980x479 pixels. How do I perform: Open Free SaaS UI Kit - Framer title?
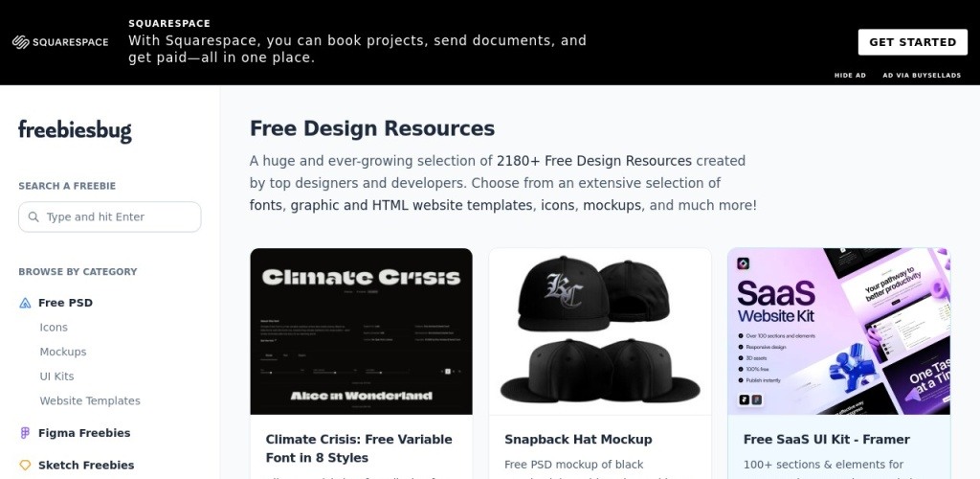pyautogui.click(x=826, y=440)
